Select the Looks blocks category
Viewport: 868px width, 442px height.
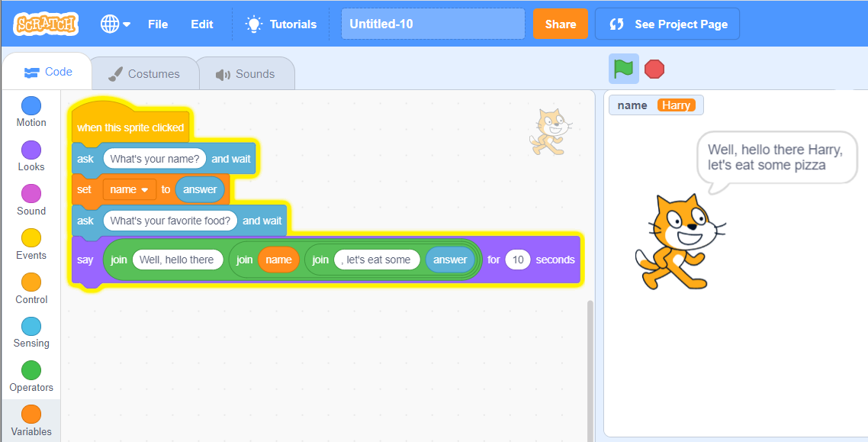click(x=31, y=156)
